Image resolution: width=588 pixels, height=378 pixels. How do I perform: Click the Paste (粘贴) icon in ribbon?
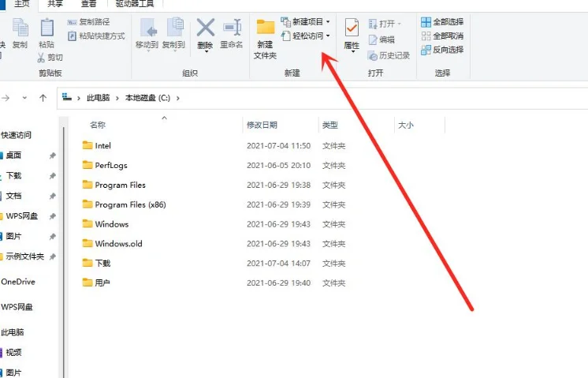47,28
